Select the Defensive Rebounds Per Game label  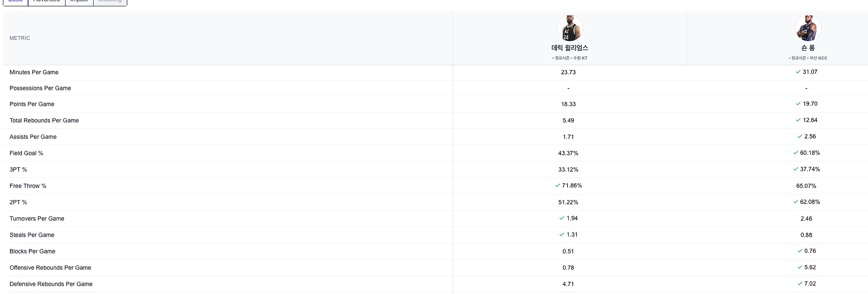[51, 284]
